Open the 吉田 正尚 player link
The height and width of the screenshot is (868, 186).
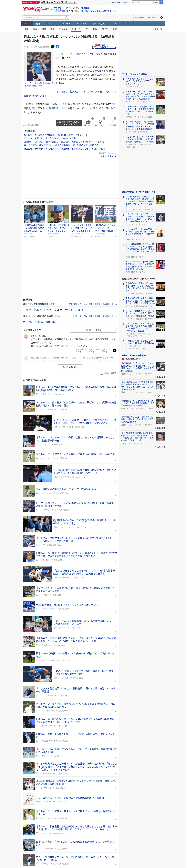click(39, 322)
